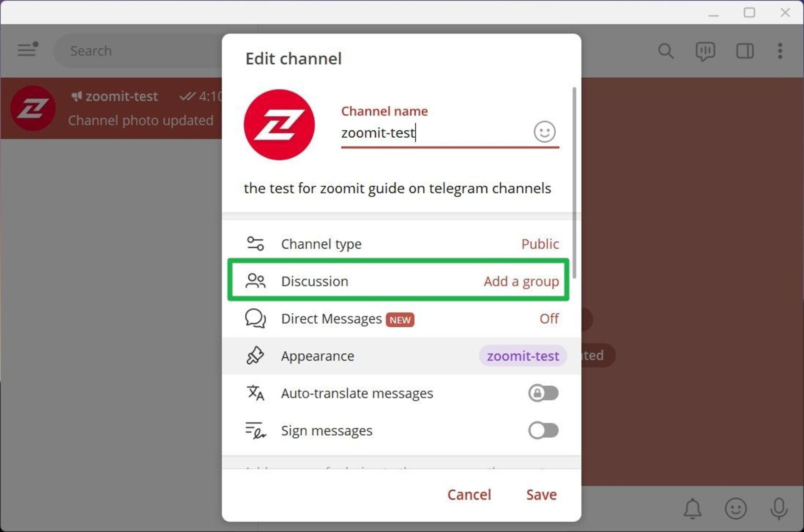Toggle the Auto-translate messages switch
Image resolution: width=804 pixels, height=532 pixels.
pyautogui.click(x=543, y=393)
